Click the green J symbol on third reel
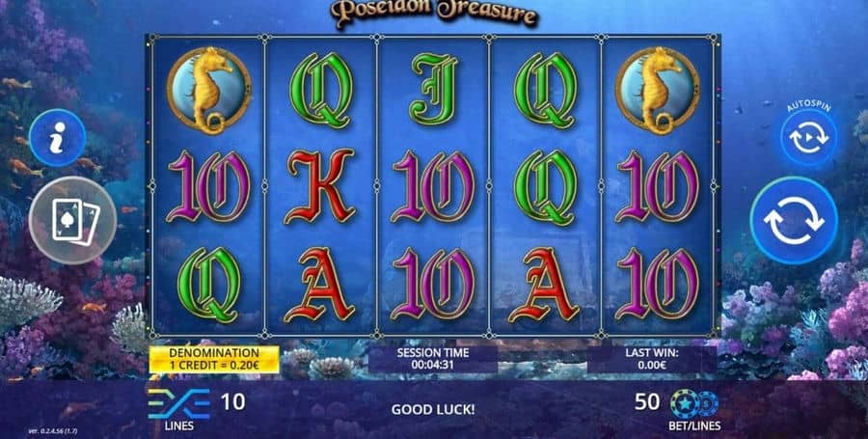Image resolution: width=868 pixels, height=439 pixels. coord(433,90)
